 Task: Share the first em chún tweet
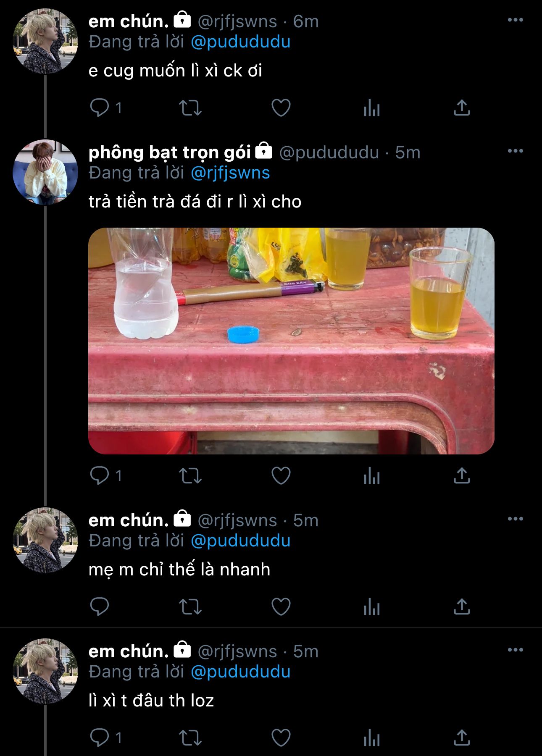[x=462, y=108]
